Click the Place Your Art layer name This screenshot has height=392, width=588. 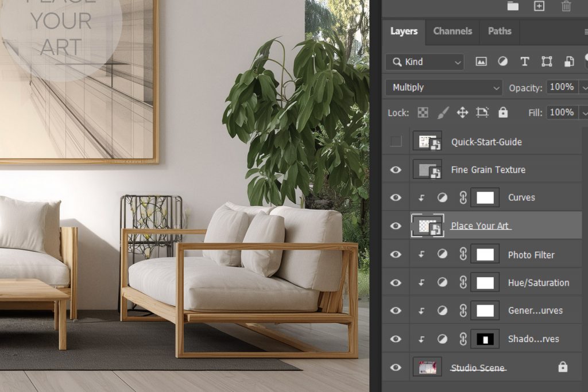click(x=480, y=226)
